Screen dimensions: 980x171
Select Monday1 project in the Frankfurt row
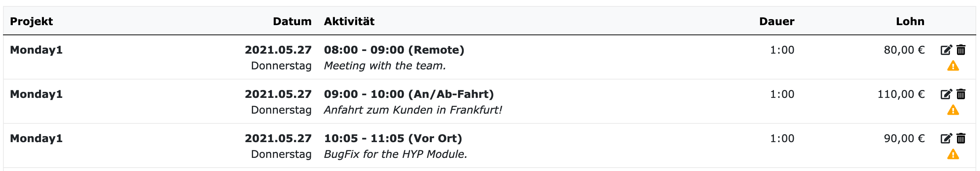(36, 94)
